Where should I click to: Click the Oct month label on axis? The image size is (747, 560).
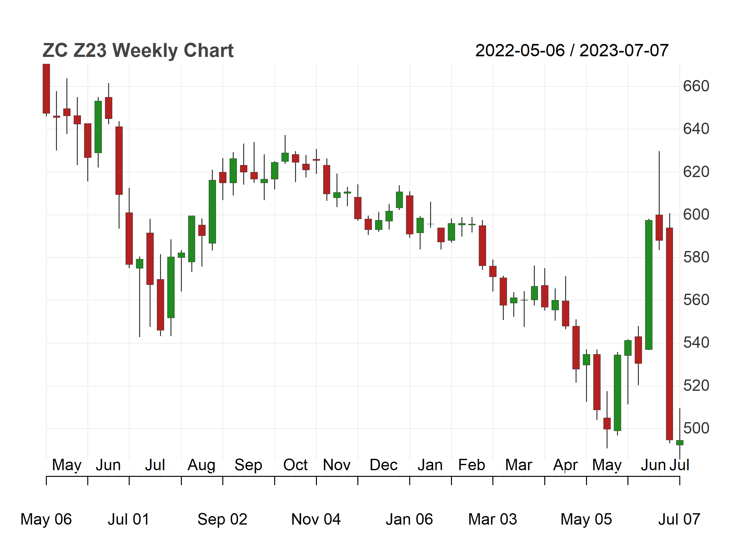(x=295, y=465)
